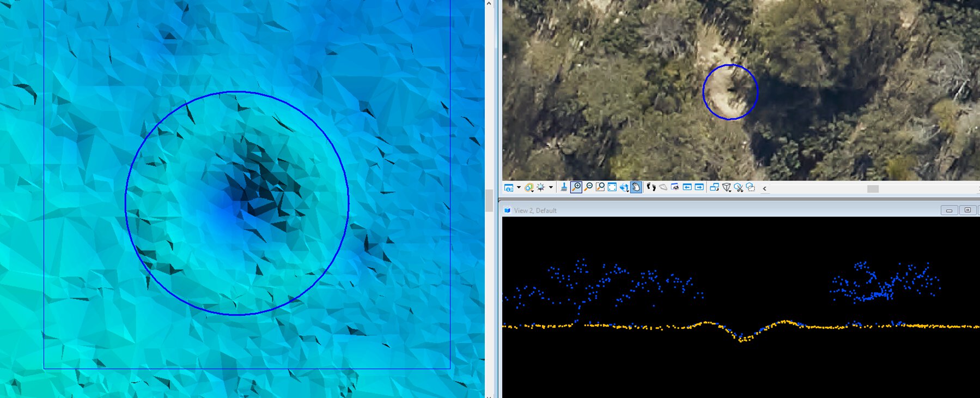980x398 pixels.
Task: Select the Clip Volume scissors tool
Action: click(x=738, y=188)
